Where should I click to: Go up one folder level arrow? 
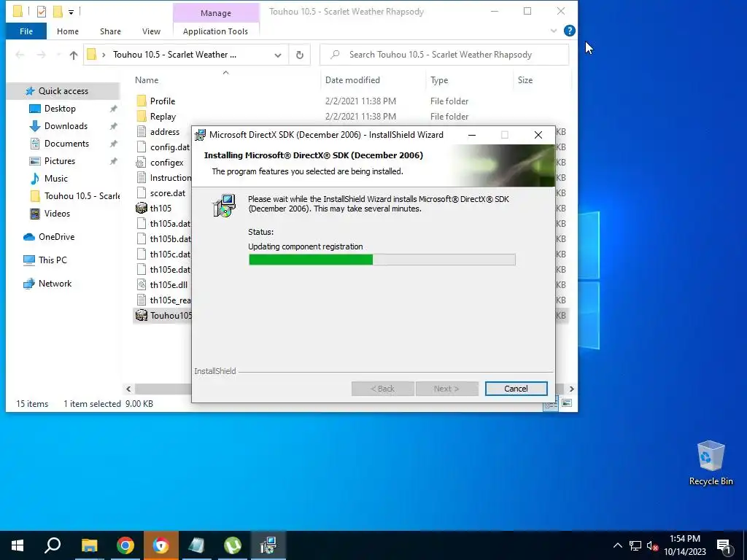click(74, 55)
